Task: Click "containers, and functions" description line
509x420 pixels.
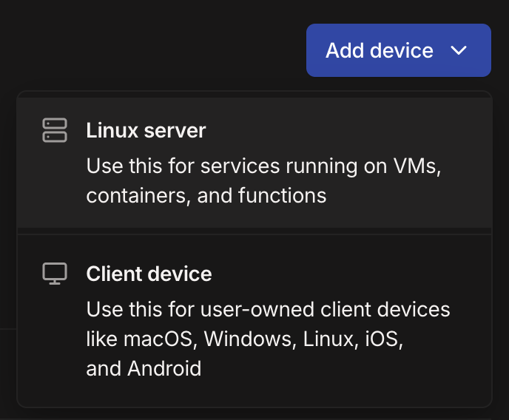Action: pos(206,195)
